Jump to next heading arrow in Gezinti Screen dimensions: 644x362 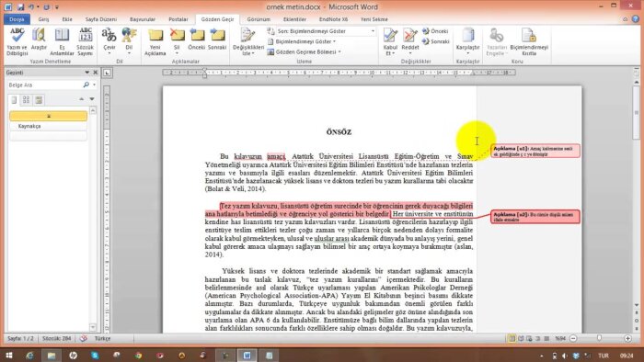click(x=92, y=99)
